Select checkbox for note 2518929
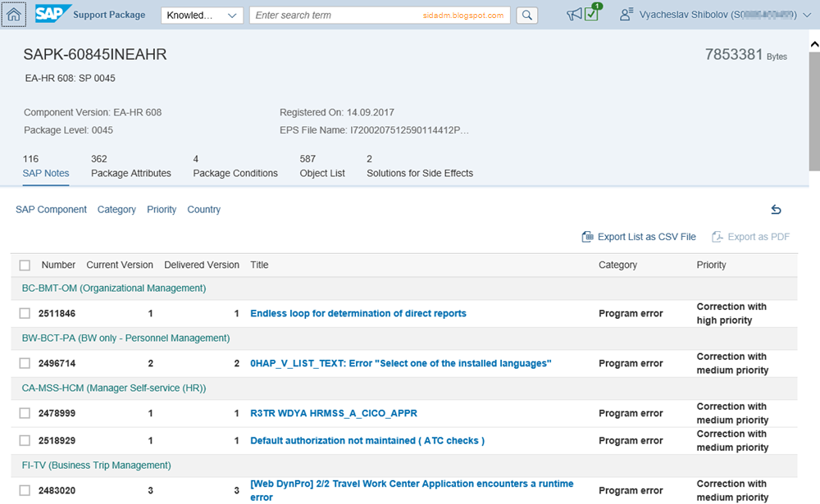 [x=25, y=440]
